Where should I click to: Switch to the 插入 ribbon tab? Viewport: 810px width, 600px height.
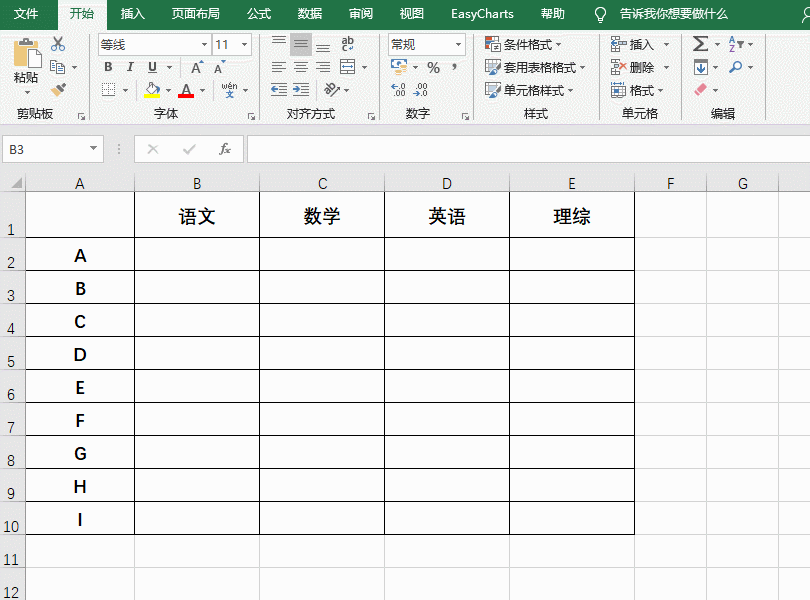[x=133, y=13]
